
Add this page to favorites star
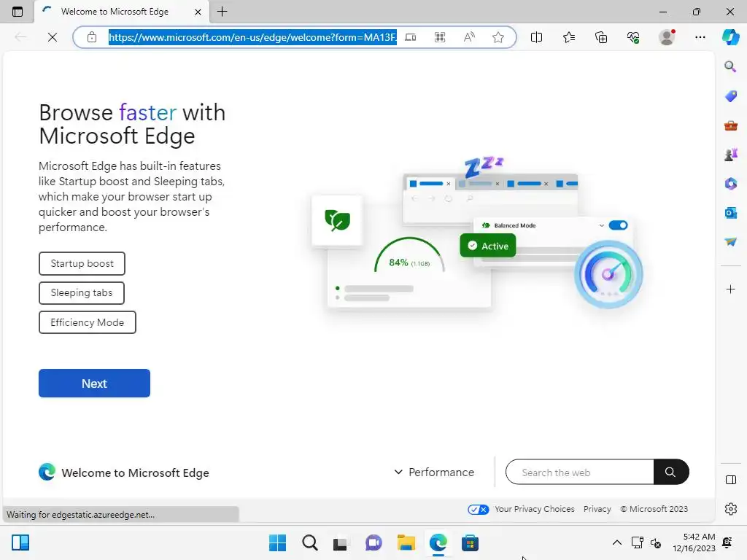coord(498,37)
